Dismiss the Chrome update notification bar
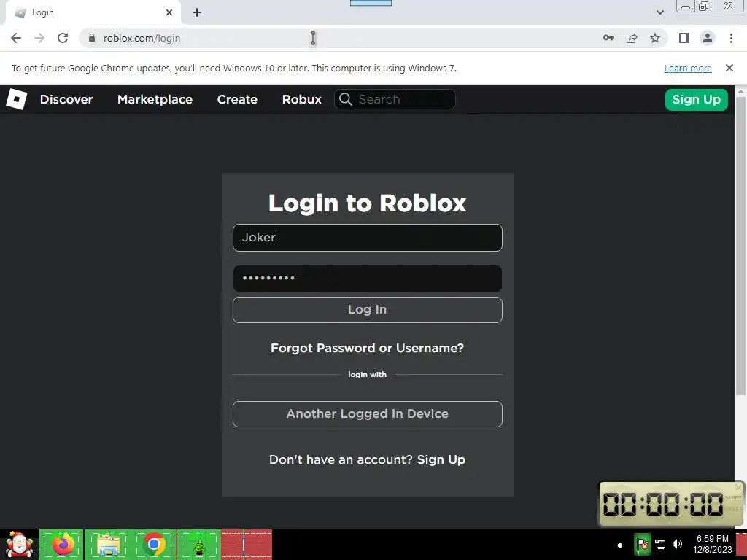The height and width of the screenshot is (560, 747). (x=729, y=68)
